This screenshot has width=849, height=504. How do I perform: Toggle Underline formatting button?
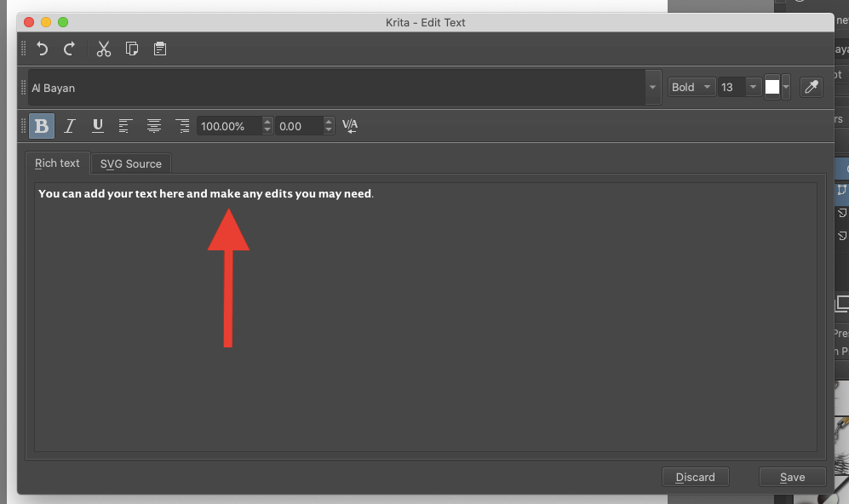(x=97, y=126)
